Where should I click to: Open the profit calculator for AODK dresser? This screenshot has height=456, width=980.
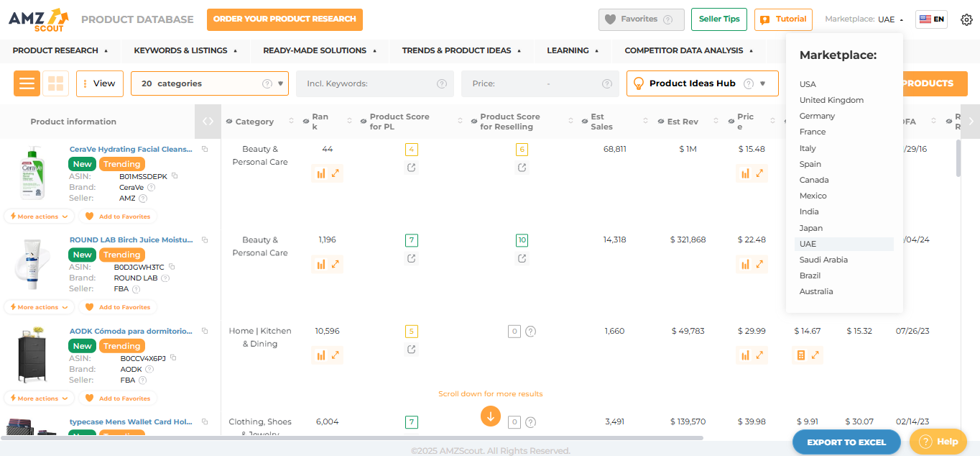(x=803, y=355)
